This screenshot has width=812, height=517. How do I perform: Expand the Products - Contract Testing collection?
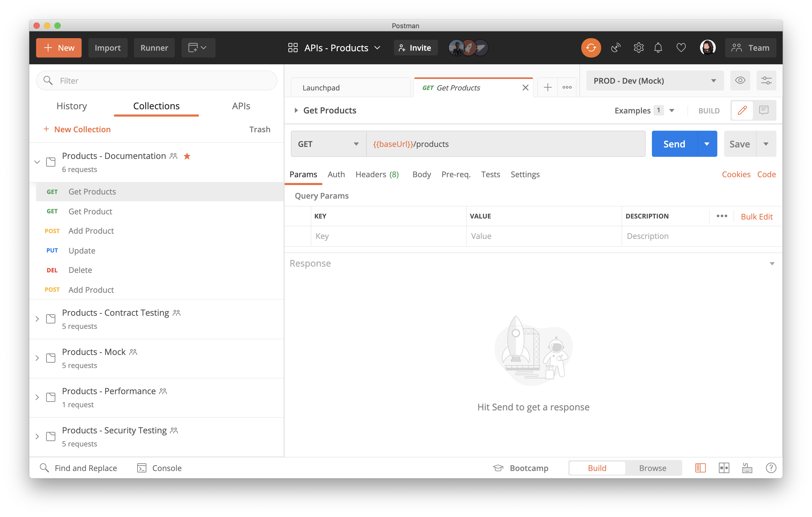tap(37, 319)
